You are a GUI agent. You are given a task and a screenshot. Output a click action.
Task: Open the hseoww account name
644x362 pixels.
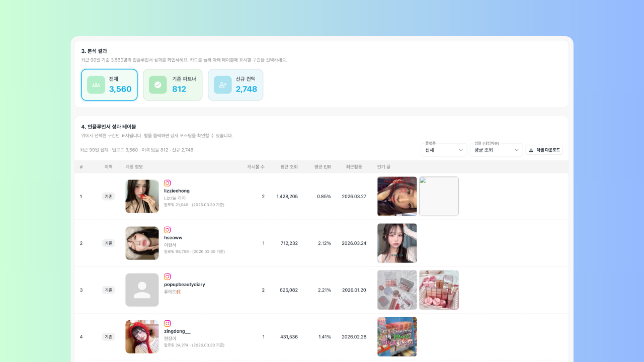coord(173,237)
